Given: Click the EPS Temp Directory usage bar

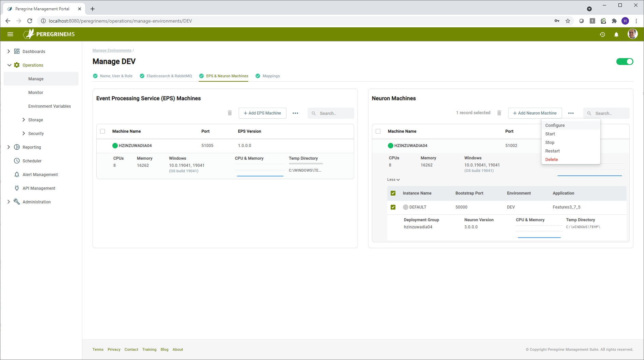Looking at the screenshot, I should (306, 163).
